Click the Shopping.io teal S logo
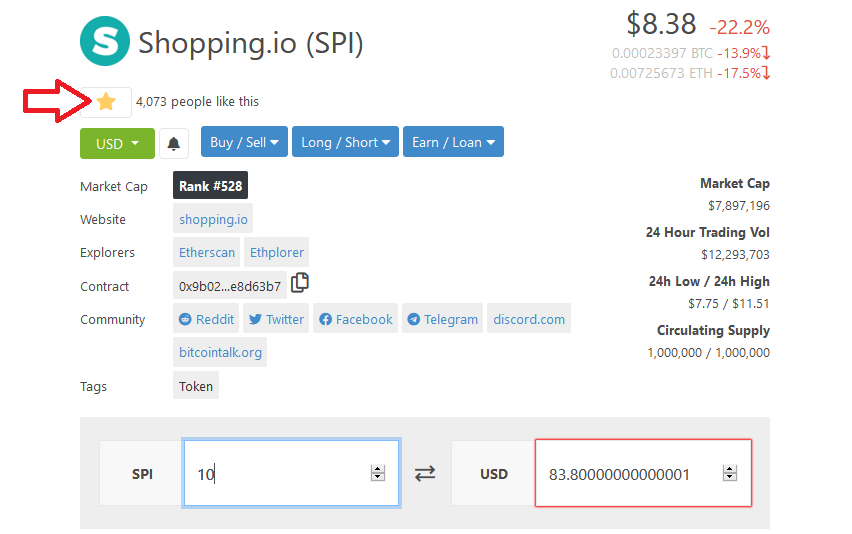The width and height of the screenshot is (852, 534). [105, 41]
